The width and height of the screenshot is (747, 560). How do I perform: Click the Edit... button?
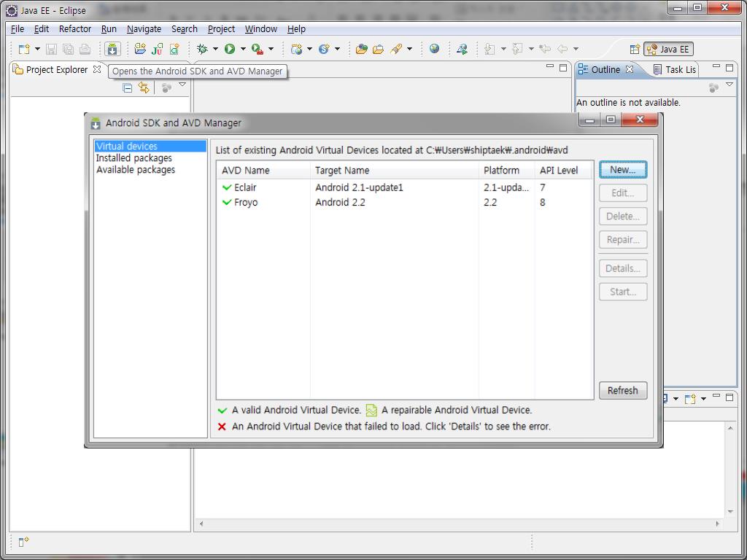pos(623,192)
